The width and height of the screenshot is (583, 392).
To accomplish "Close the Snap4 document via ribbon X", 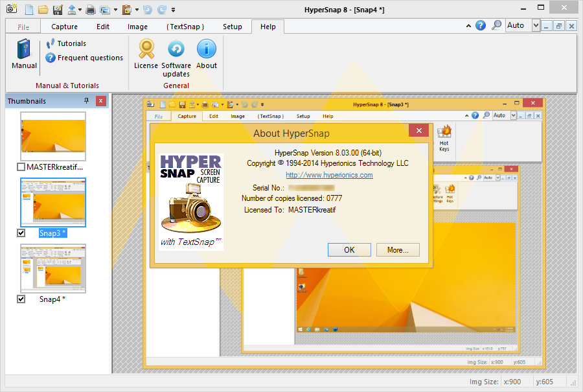I will click(571, 26).
